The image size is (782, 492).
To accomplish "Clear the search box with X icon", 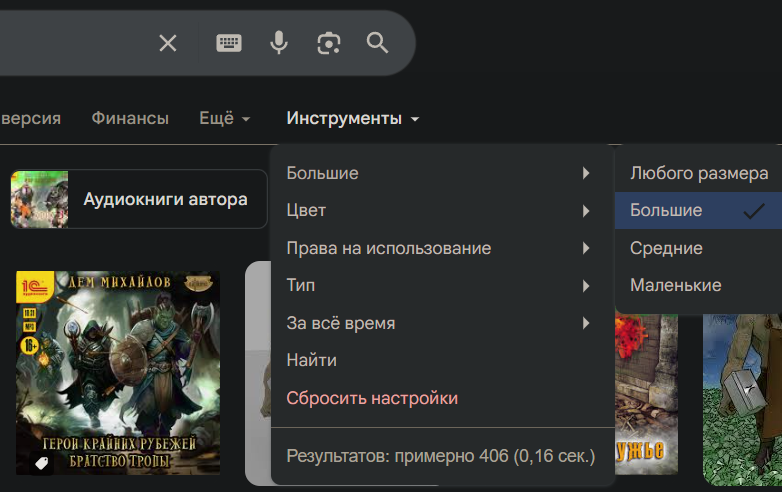I will click(x=168, y=43).
